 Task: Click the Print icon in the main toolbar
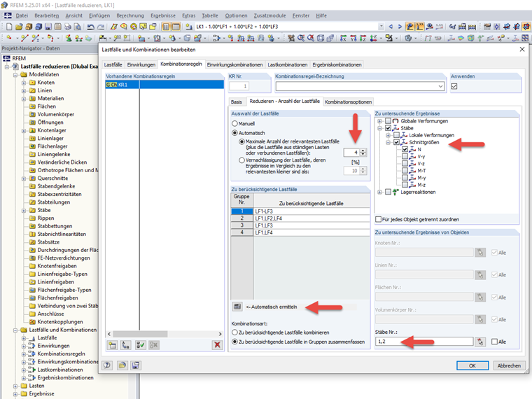(x=68, y=27)
